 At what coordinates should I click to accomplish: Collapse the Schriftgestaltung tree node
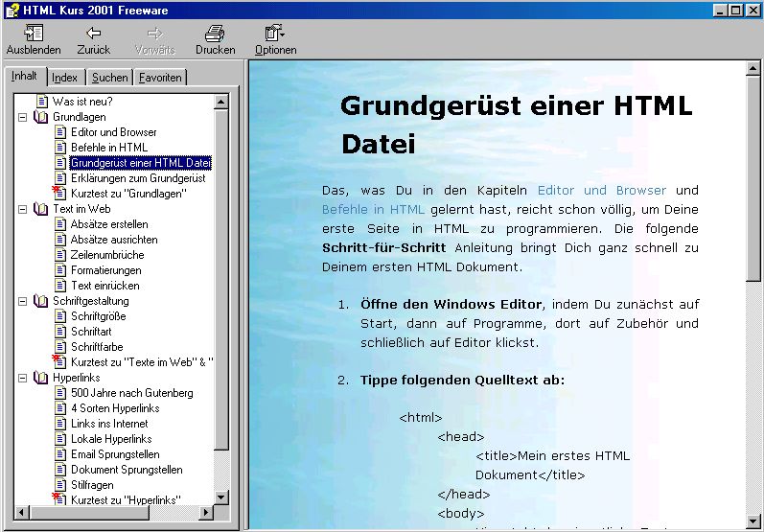22,301
